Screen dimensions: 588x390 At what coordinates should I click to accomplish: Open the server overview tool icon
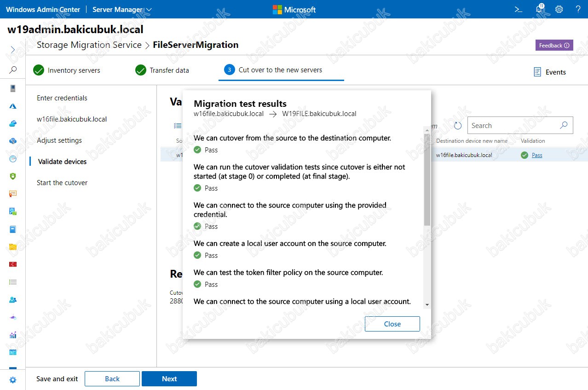[x=13, y=88]
